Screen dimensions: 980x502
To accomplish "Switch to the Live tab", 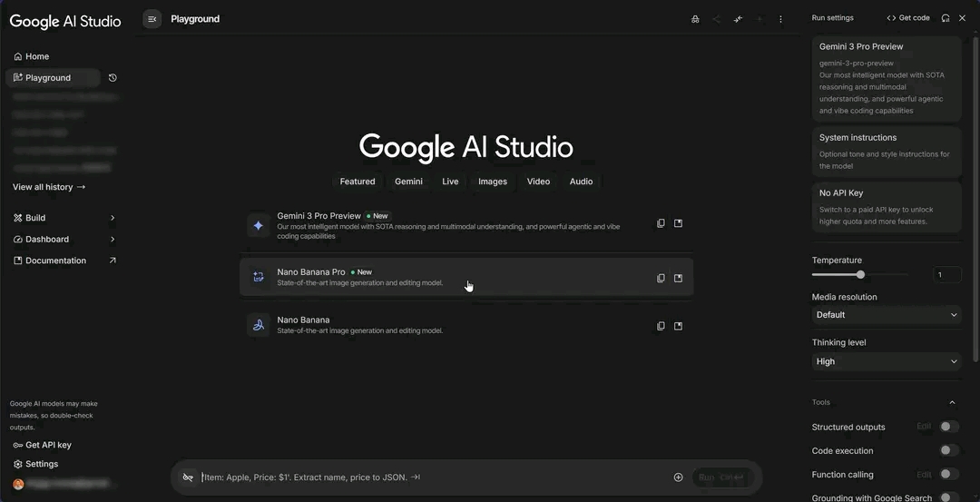I will click(450, 182).
